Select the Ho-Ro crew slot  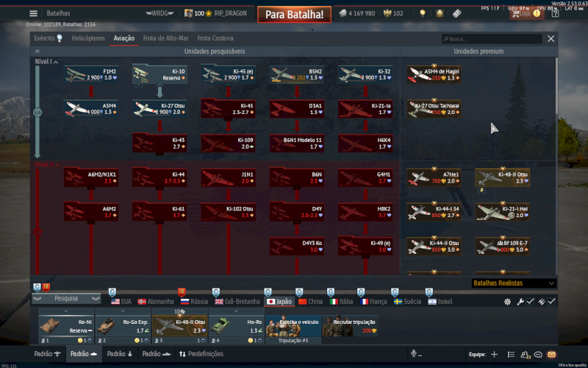(x=236, y=326)
